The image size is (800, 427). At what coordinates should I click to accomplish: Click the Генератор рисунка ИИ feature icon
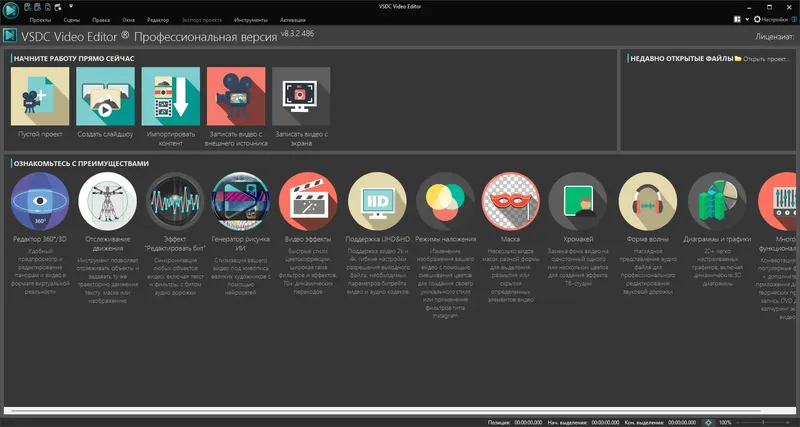240,201
